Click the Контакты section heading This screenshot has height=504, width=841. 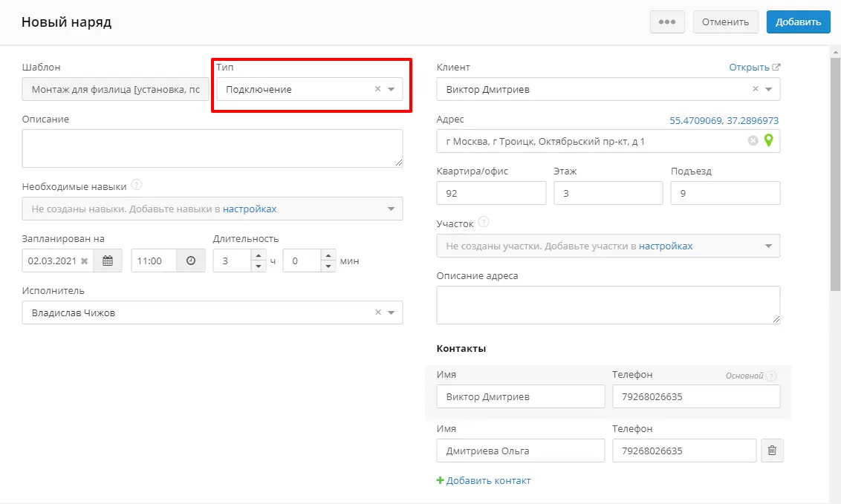click(x=461, y=348)
